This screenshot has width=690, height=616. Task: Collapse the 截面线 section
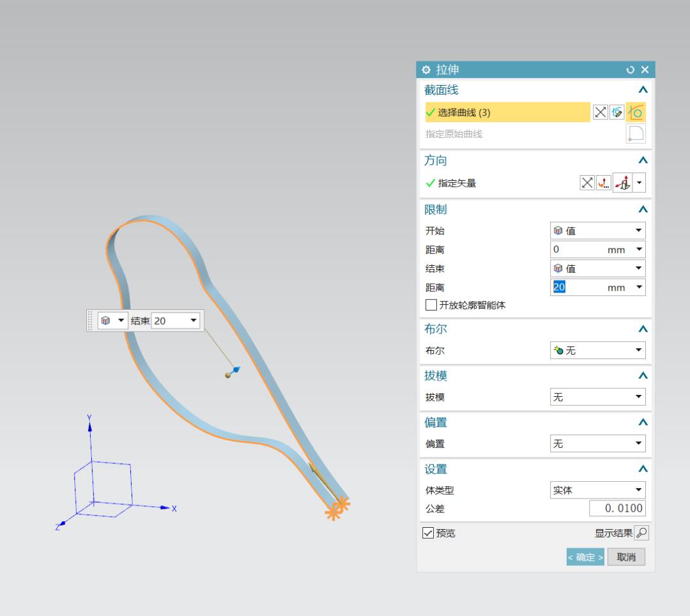pyautogui.click(x=643, y=89)
